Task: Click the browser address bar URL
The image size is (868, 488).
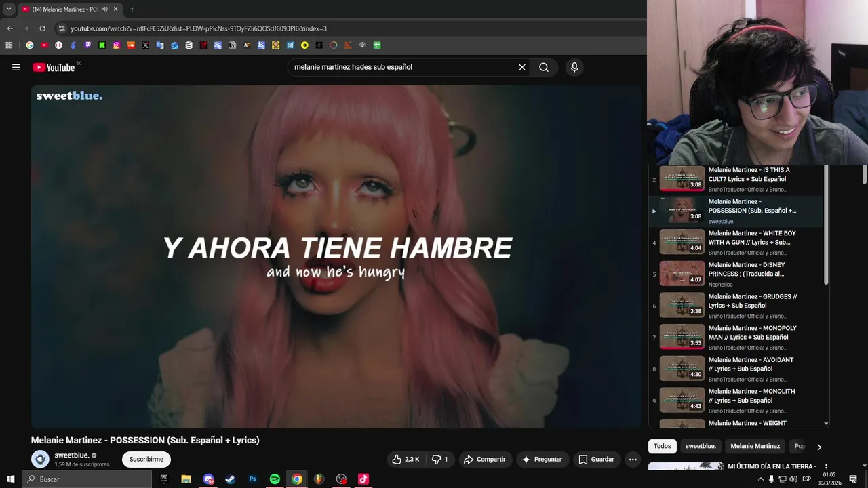Action: 199,28
